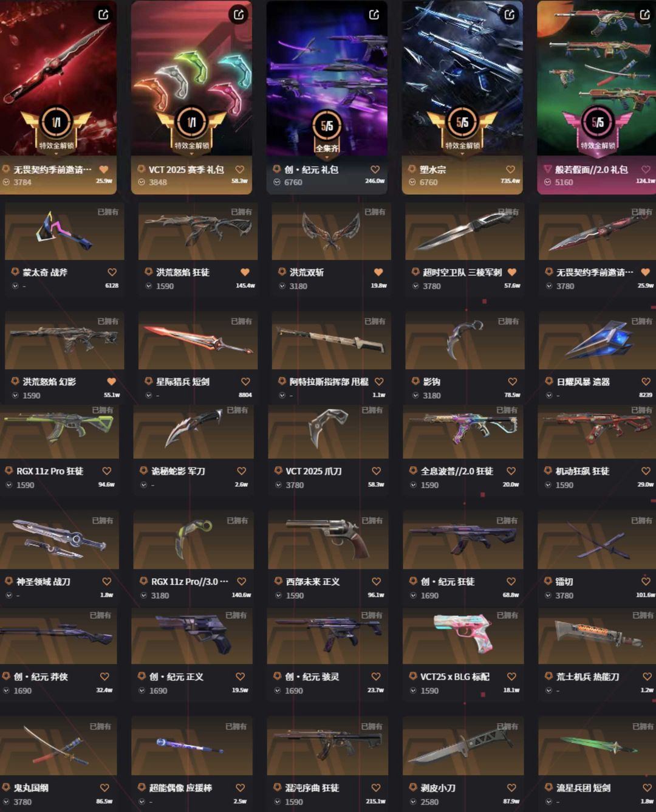The width and height of the screenshot is (656, 812).
Task: Open the VCT25 x BLG 标配 pistol image
Action: click(x=463, y=635)
